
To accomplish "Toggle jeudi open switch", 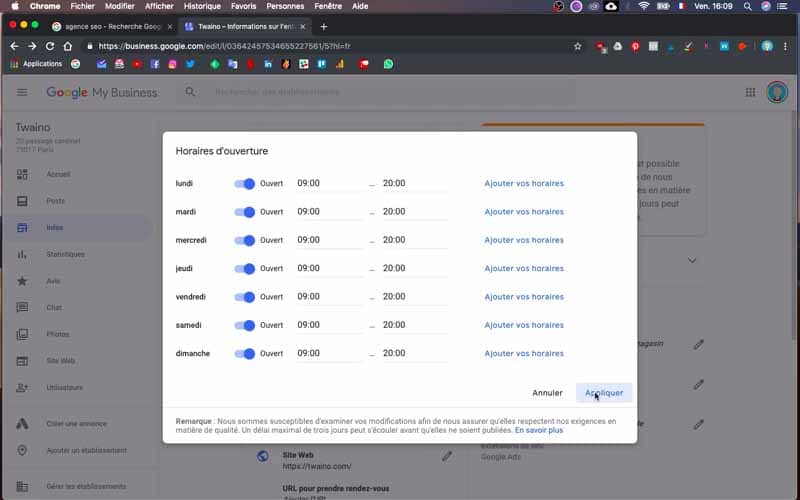I will [x=244, y=269].
